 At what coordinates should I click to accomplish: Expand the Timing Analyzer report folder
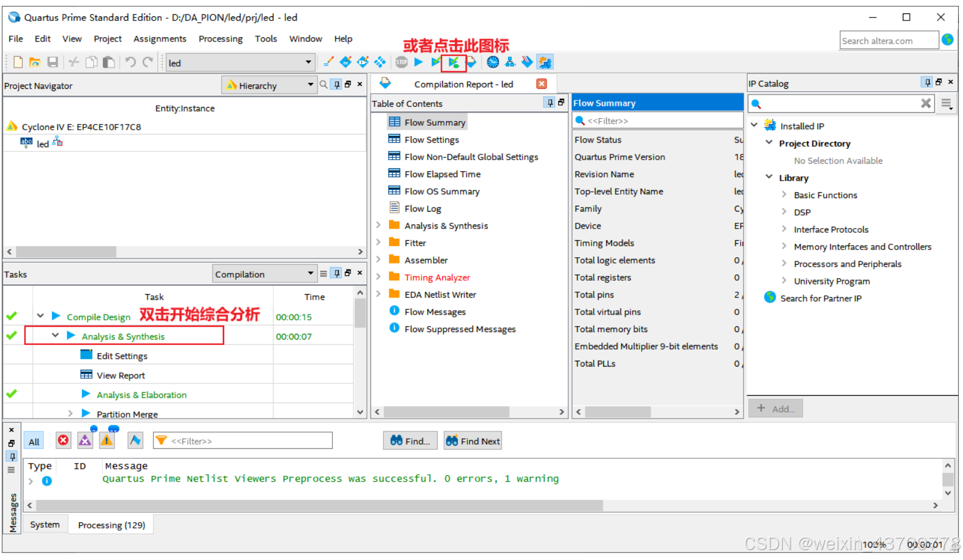point(378,276)
